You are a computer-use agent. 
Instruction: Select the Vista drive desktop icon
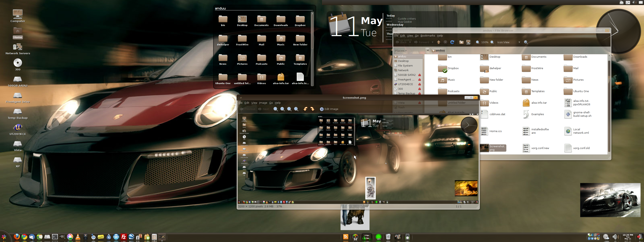coord(18,146)
